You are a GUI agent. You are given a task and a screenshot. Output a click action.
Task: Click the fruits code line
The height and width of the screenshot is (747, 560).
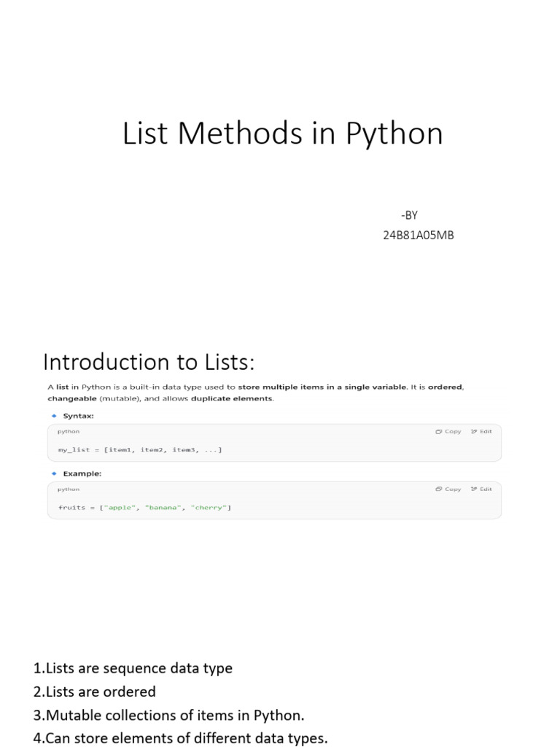144,507
